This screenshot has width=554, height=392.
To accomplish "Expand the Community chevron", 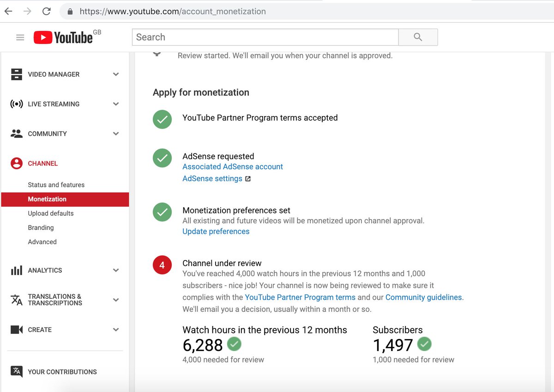I will [x=116, y=134].
